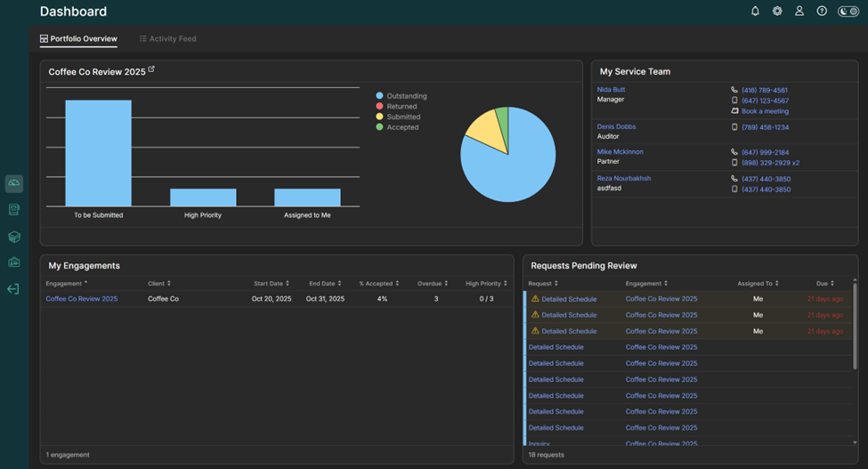868x469 pixels.
Task: Click the logout arrow sidebar icon
Action: [x=13, y=289]
